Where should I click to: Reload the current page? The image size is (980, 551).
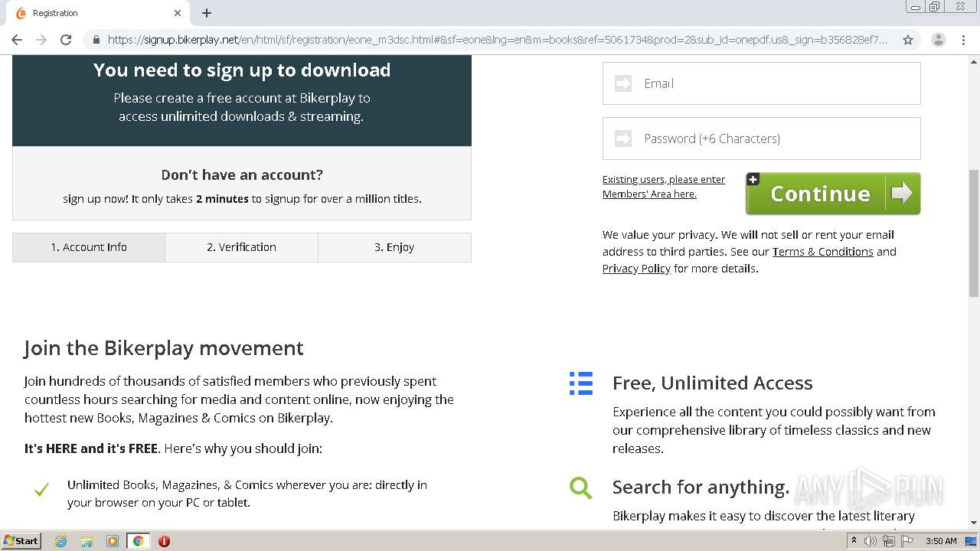click(66, 40)
